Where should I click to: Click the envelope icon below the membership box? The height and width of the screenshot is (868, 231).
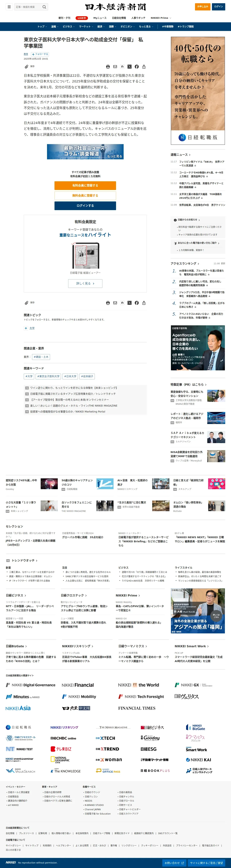pyautogui.click(x=115, y=303)
